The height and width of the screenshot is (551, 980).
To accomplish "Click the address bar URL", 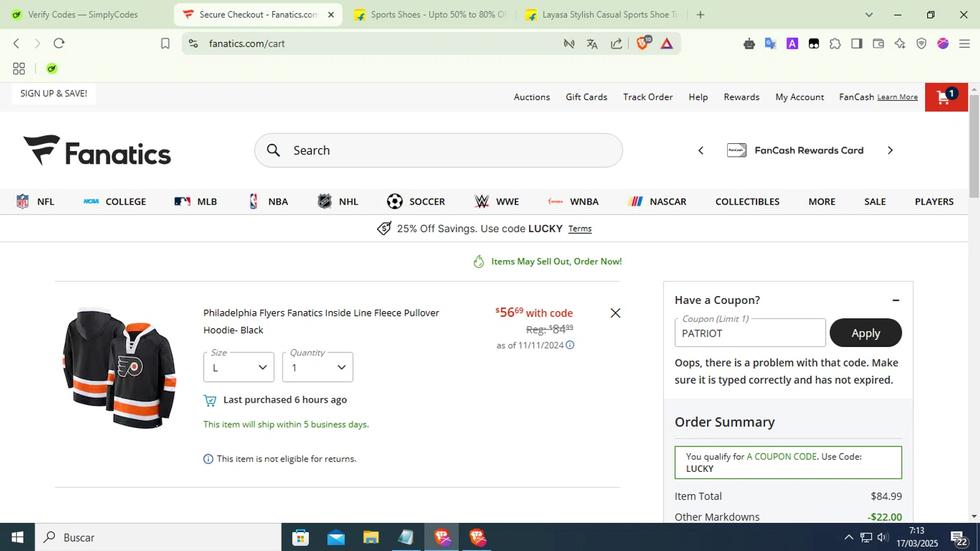I will click(247, 44).
